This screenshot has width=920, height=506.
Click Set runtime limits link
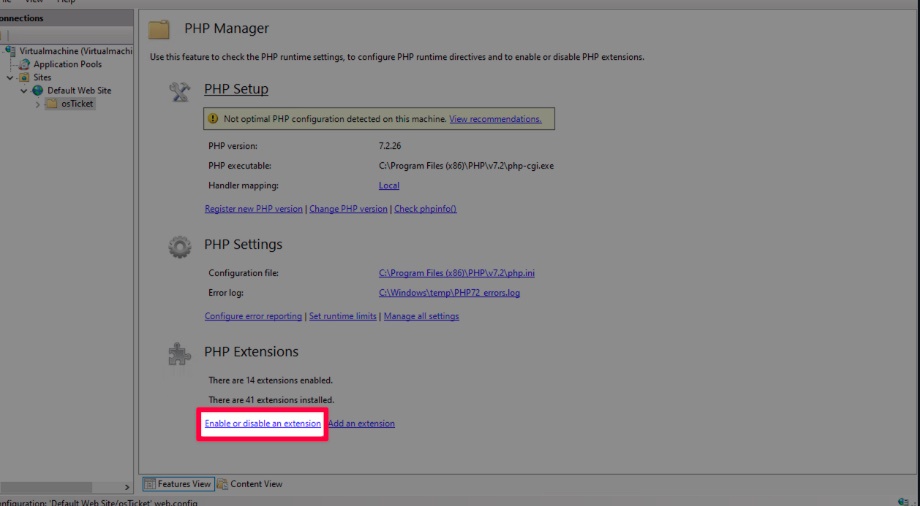pos(343,316)
